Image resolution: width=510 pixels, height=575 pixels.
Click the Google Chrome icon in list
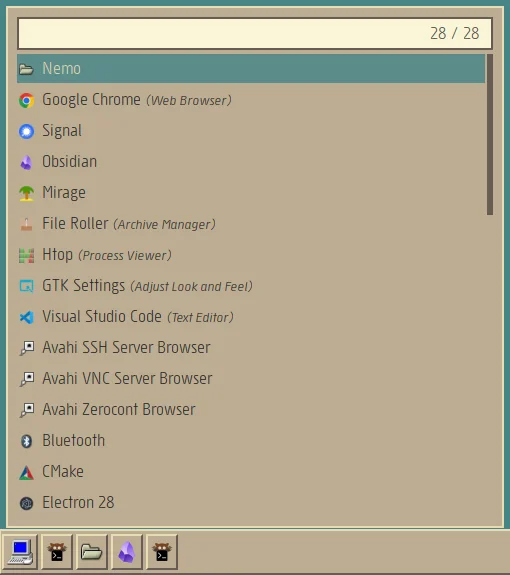point(26,100)
